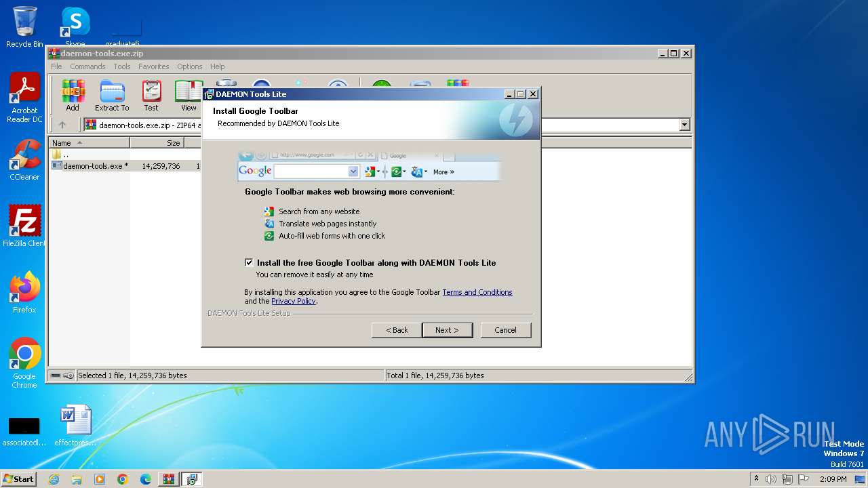Open the Options menu in WinRAR

pos(190,66)
